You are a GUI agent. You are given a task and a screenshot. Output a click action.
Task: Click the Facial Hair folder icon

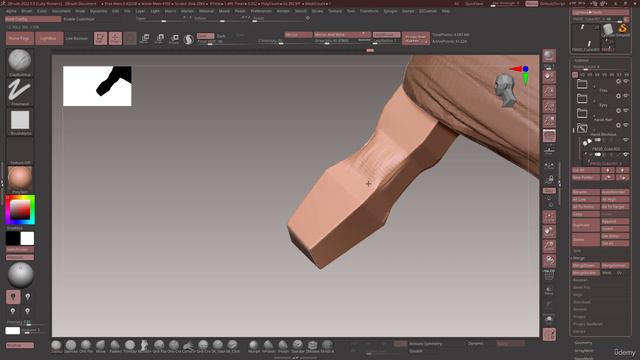(x=582, y=113)
